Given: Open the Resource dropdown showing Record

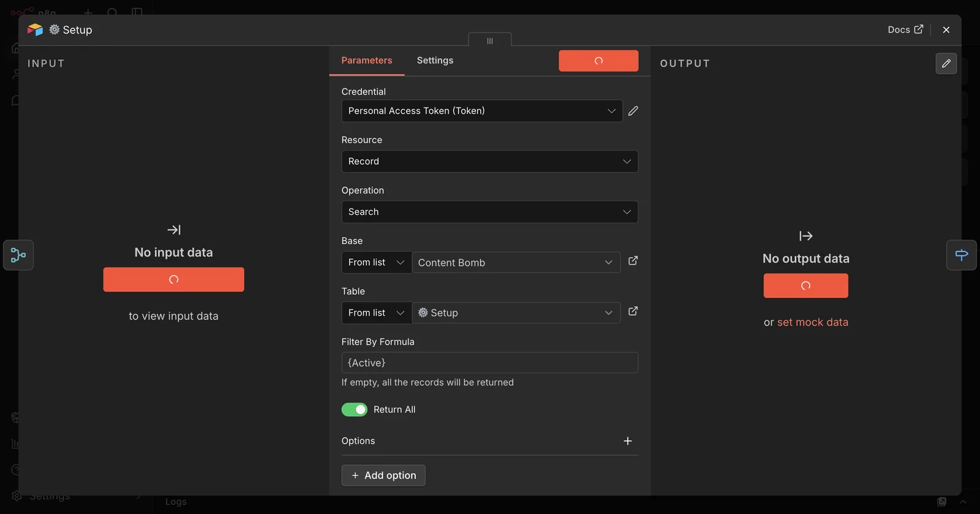Looking at the screenshot, I should coord(490,162).
